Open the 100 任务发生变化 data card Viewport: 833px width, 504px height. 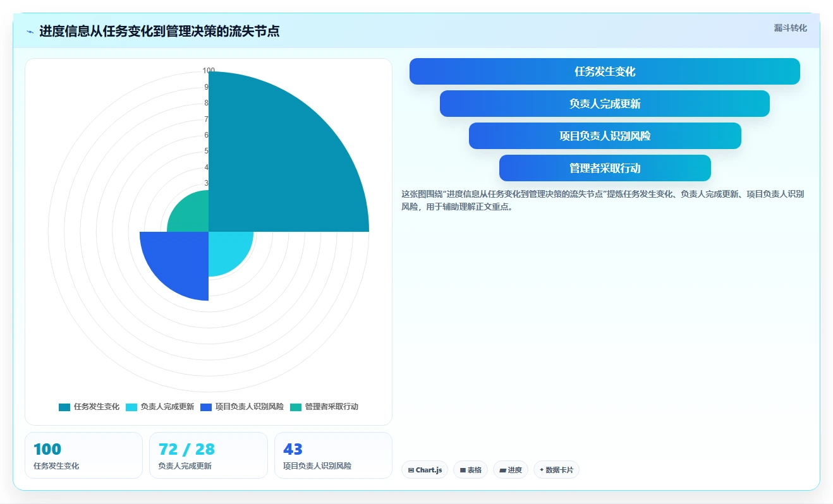83,455
